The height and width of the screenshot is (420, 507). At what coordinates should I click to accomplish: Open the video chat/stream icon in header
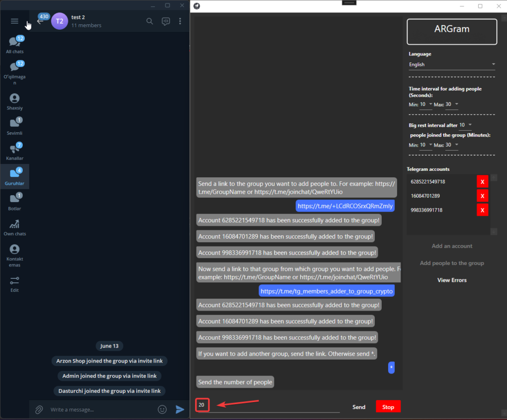(x=166, y=21)
